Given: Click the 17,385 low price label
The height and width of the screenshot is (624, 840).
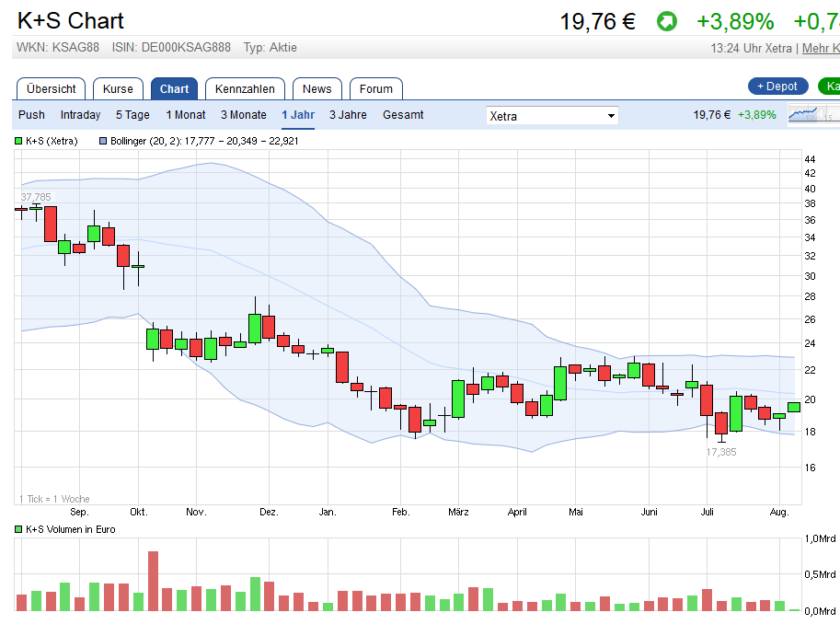Looking at the screenshot, I should 721,452.
